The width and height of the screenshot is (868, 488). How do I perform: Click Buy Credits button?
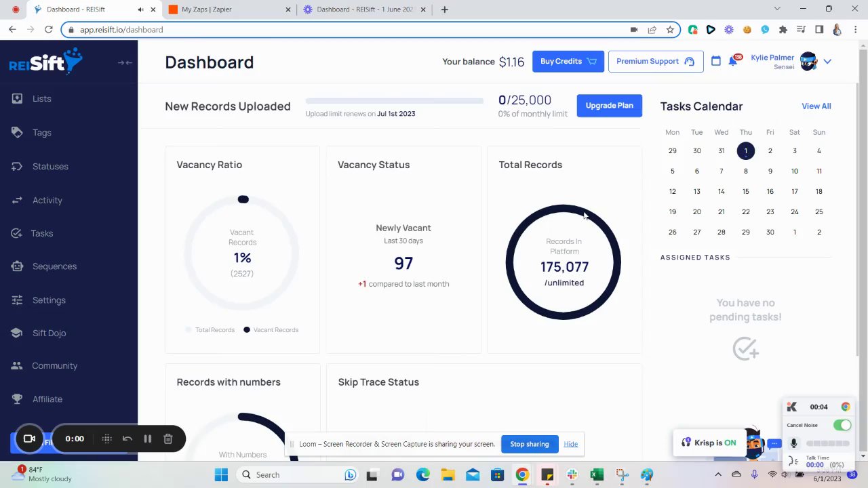[568, 62]
